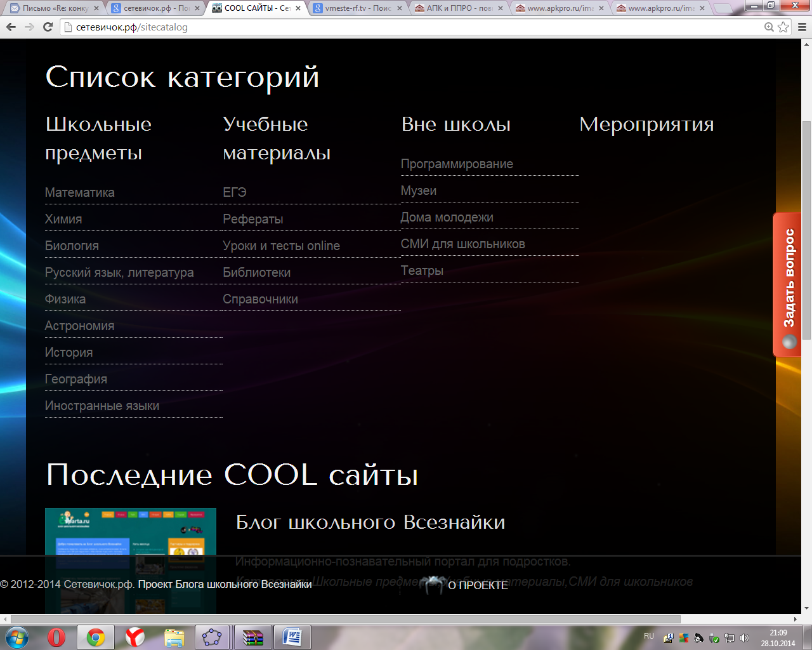Image resolution: width=812 pixels, height=650 pixels.
Task: Open the Иностранные языки category
Action: [102, 406]
